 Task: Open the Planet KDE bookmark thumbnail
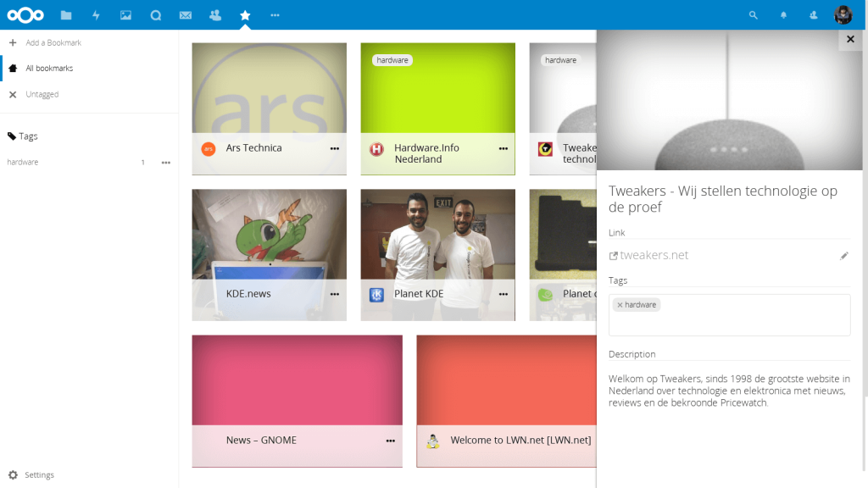click(437, 237)
